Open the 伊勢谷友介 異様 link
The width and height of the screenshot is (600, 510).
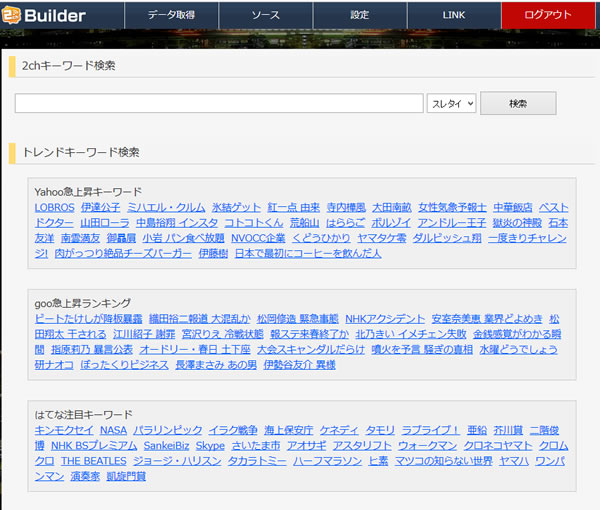300,365
